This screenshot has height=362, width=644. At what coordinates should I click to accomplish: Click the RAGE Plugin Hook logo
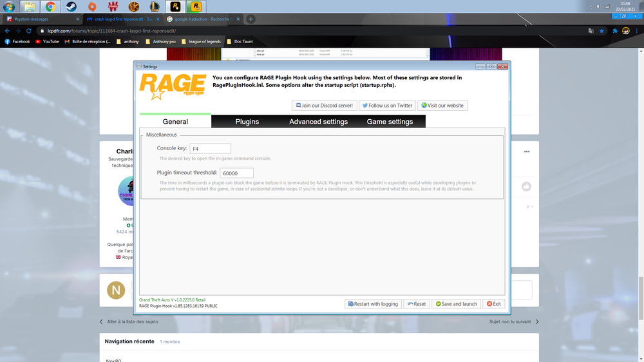pos(173,87)
